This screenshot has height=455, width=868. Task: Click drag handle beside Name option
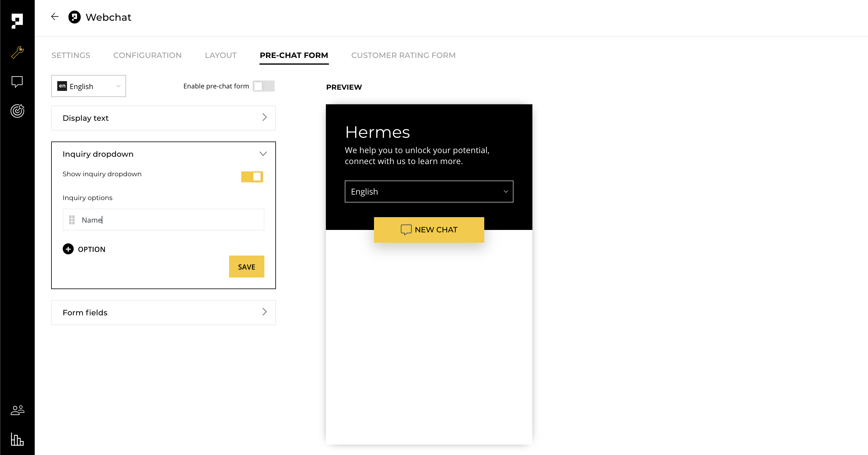click(72, 220)
